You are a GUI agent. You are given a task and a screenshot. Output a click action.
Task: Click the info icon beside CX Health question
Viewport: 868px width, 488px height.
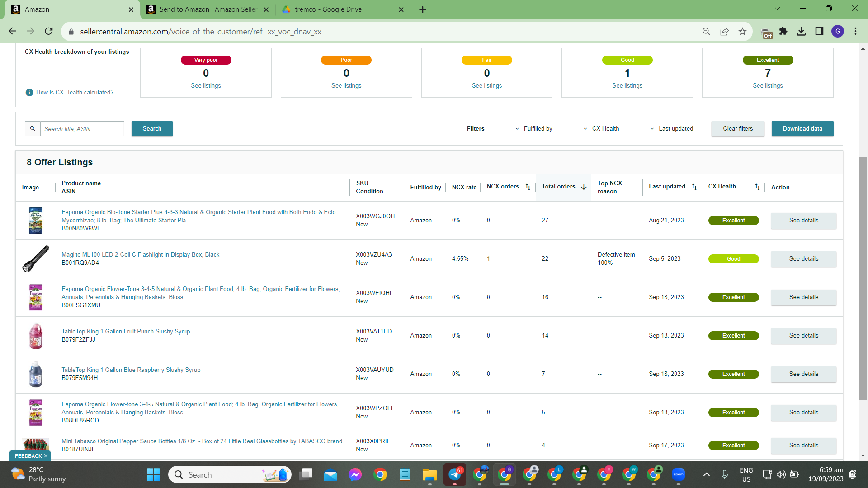(29, 93)
